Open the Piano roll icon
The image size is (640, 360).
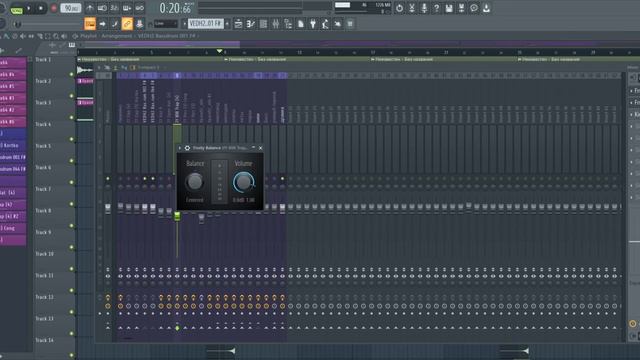[x=251, y=24]
